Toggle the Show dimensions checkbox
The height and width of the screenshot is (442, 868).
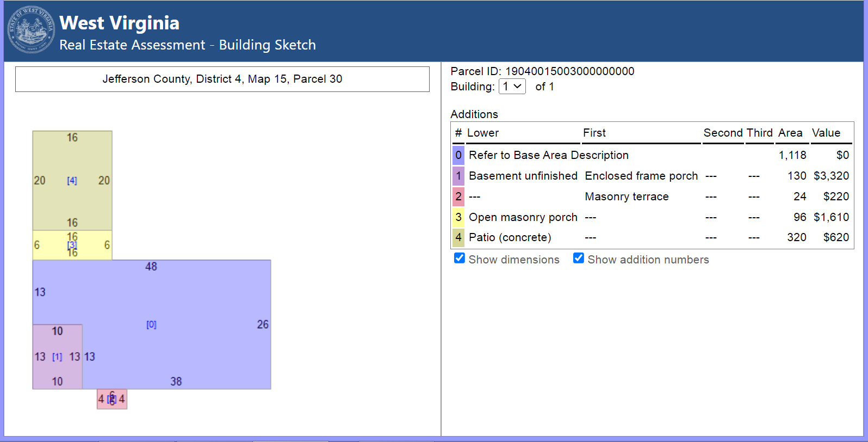pos(460,259)
